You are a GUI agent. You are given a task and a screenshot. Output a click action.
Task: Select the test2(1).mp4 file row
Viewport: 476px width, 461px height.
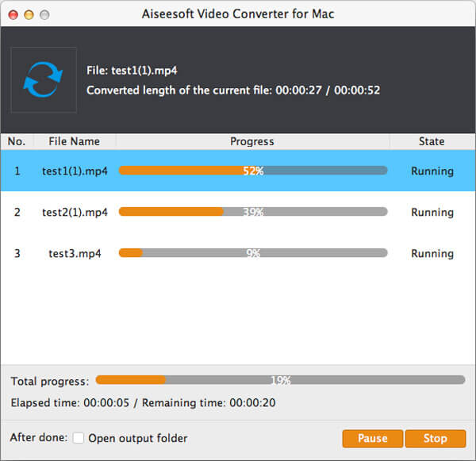(x=75, y=212)
